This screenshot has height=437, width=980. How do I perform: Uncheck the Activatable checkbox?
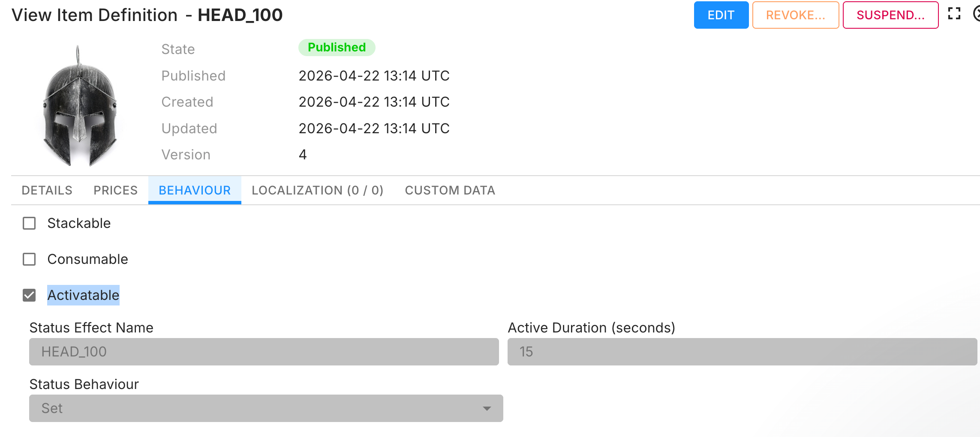point(29,295)
